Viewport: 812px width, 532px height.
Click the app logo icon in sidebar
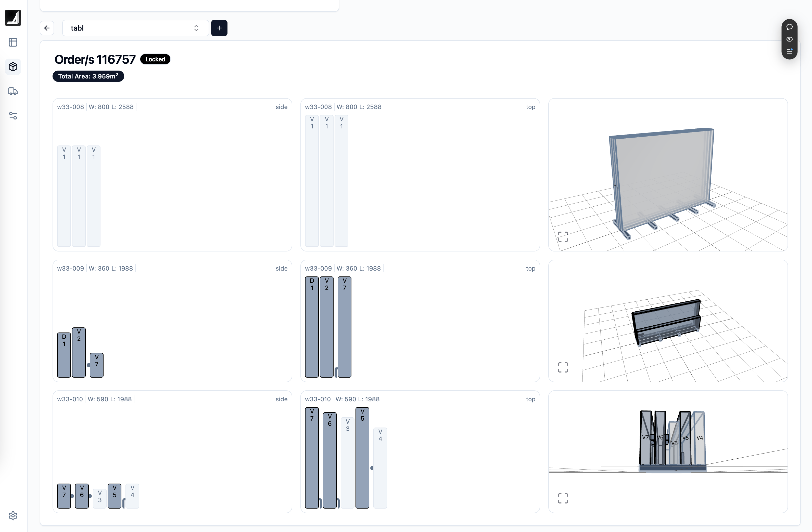(13, 18)
